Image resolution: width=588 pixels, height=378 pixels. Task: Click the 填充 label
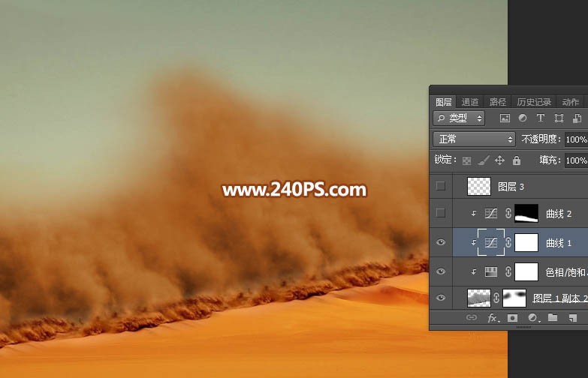(x=550, y=160)
